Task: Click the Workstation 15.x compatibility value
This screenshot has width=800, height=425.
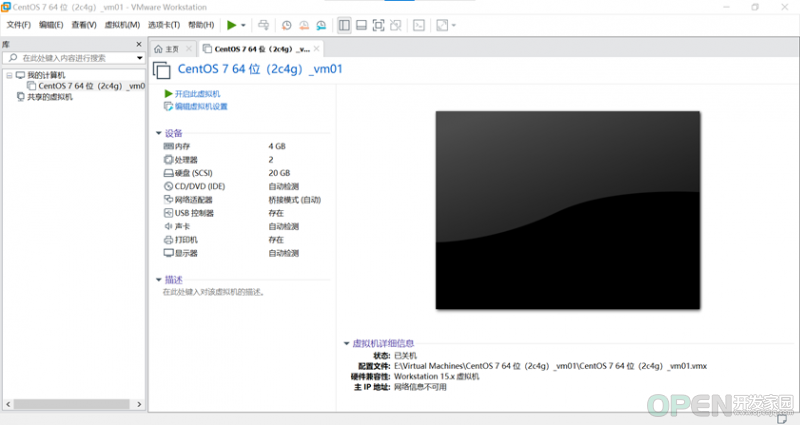Action: 437,377
